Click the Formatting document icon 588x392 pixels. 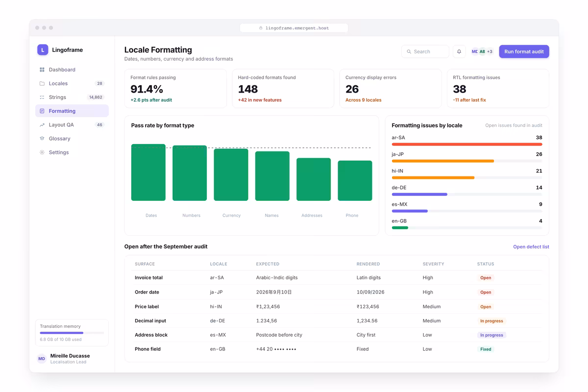[x=42, y=111]
